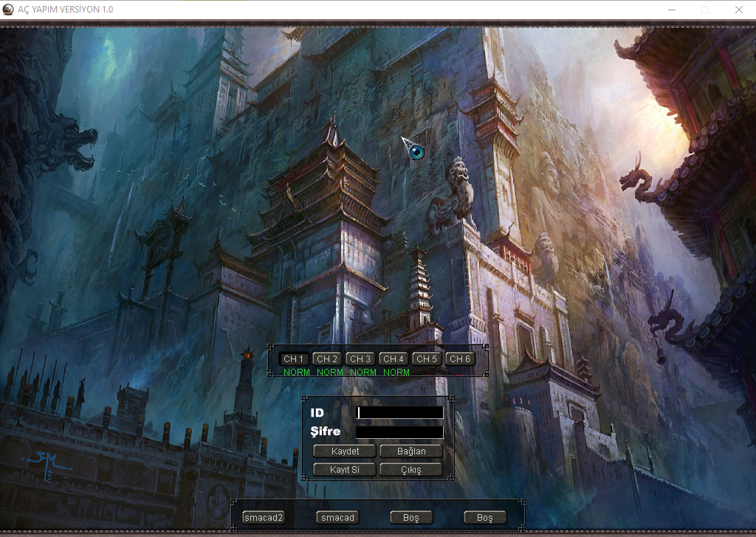Click the window title text AÇ YAPIM VERSİYON 1.0

tap(66, 9)
